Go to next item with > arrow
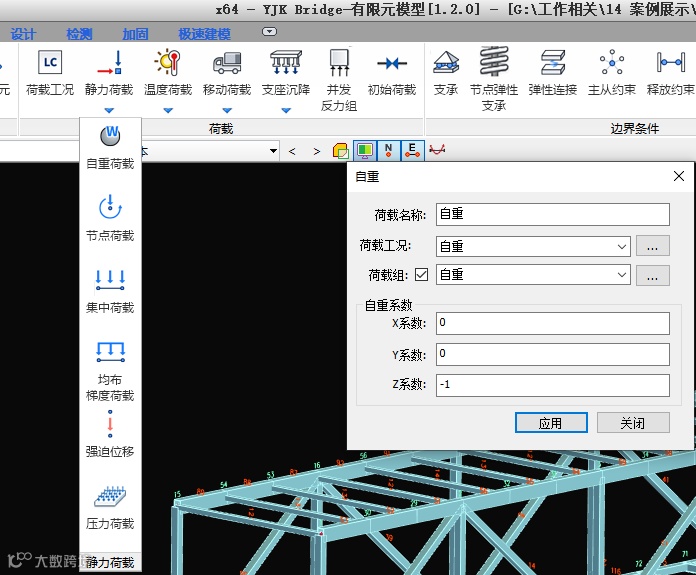Screen dimensions: 696x575 click(x=316, y=151)
